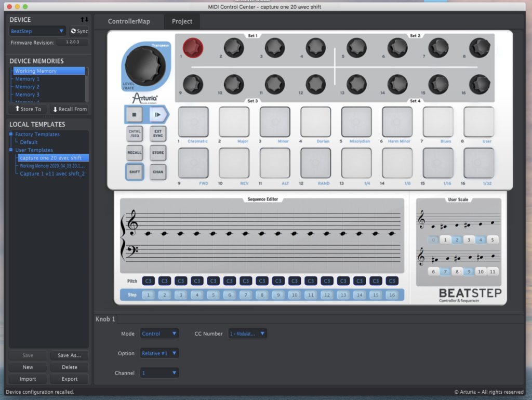This screenshot has width=532, height=400.
Task: Select the STORE device button
Action: pos(158,153)
